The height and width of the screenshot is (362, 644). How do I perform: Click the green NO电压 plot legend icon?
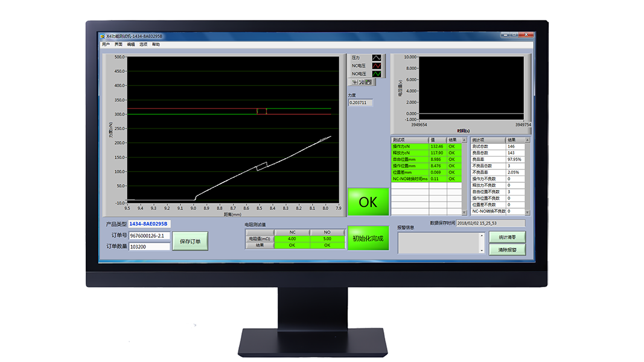click(377, 74)
